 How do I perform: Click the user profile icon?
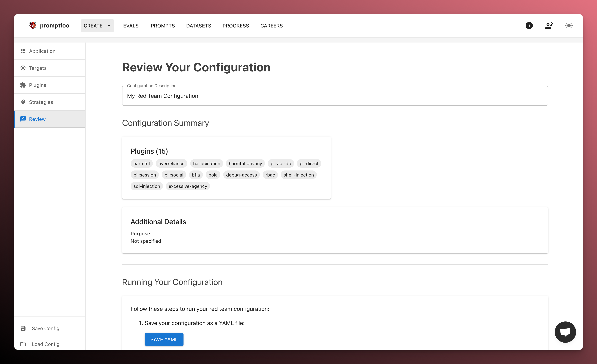(549, 26)
